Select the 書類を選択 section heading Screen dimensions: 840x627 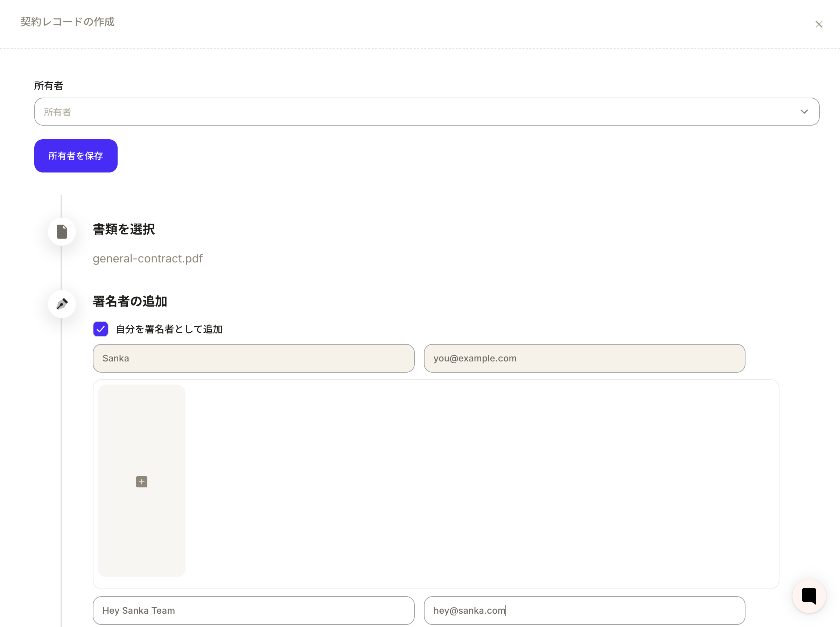coord(123,229)
